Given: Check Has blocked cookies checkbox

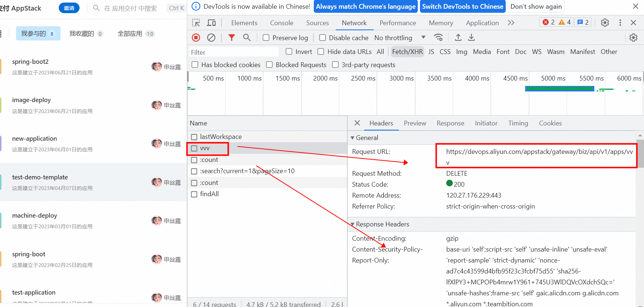Looking at the screenshot, I should 195,65.
